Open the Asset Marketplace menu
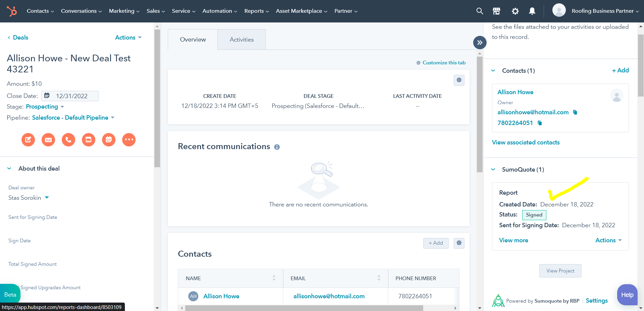Screen dimensions: 644x311 (x=302, y=11)
